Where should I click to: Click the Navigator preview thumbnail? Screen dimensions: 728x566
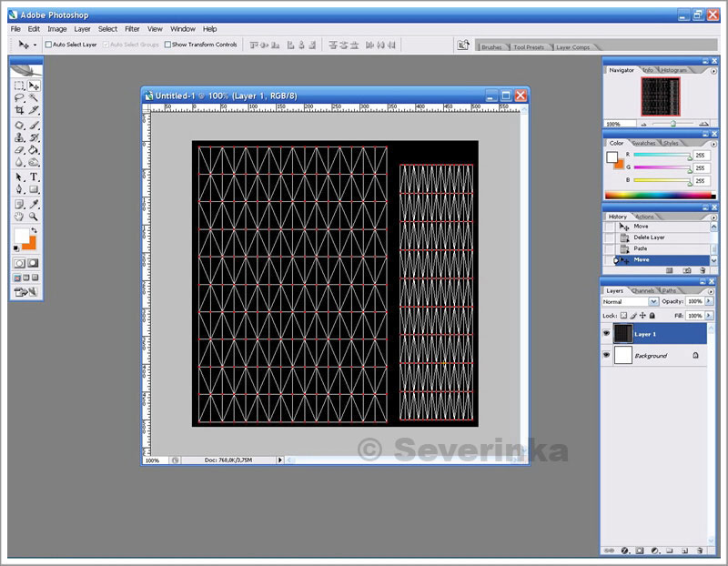660,96
